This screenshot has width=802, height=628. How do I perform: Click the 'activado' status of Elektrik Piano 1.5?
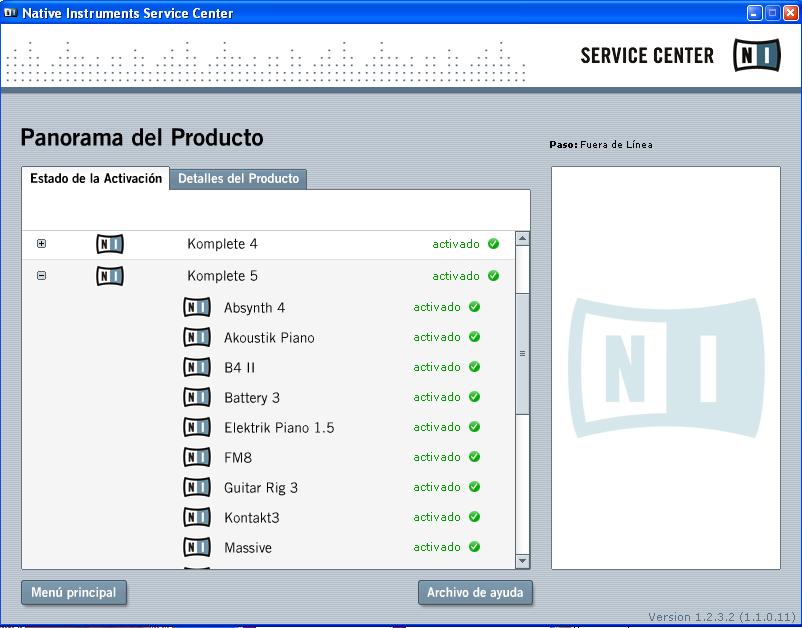(437, 427)
